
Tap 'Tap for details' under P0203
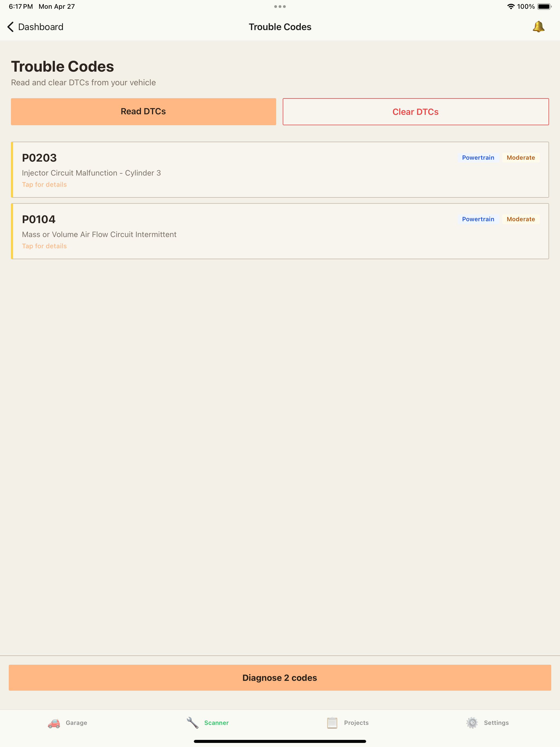pos(44,184)
